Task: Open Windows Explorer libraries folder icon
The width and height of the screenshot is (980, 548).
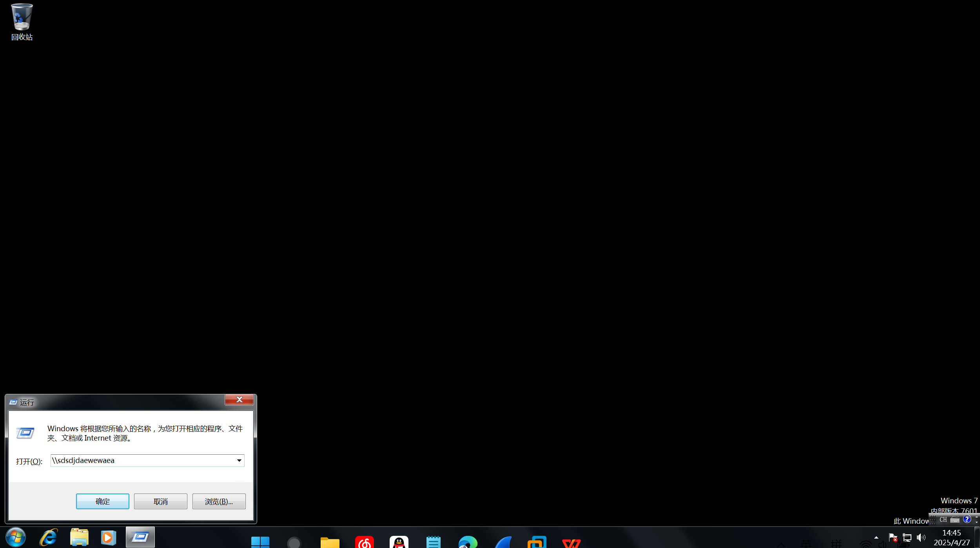Action: (79, 537)
